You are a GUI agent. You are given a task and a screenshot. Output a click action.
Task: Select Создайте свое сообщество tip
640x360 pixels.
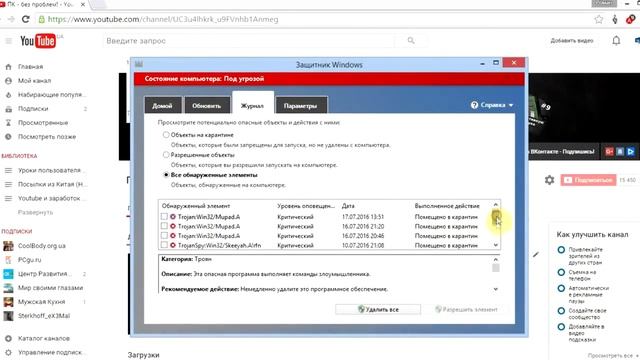(561, 311)
